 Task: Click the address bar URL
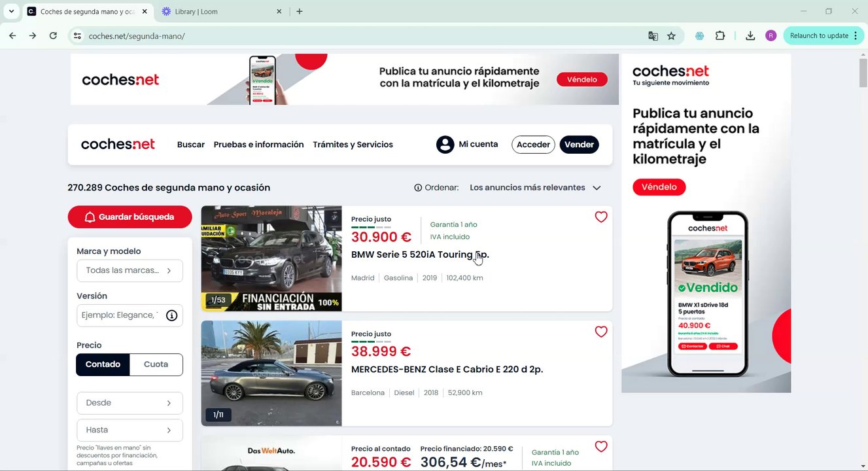[x=137, y=36]
